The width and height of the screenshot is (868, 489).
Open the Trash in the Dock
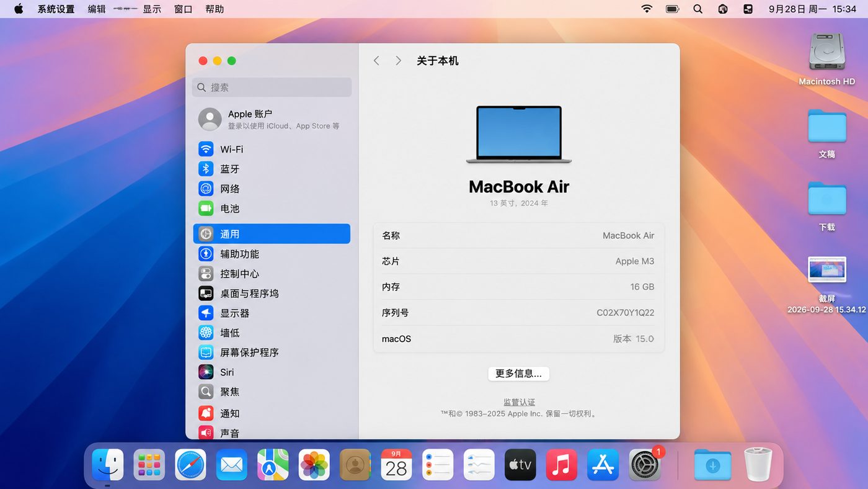tap(758, 465)
